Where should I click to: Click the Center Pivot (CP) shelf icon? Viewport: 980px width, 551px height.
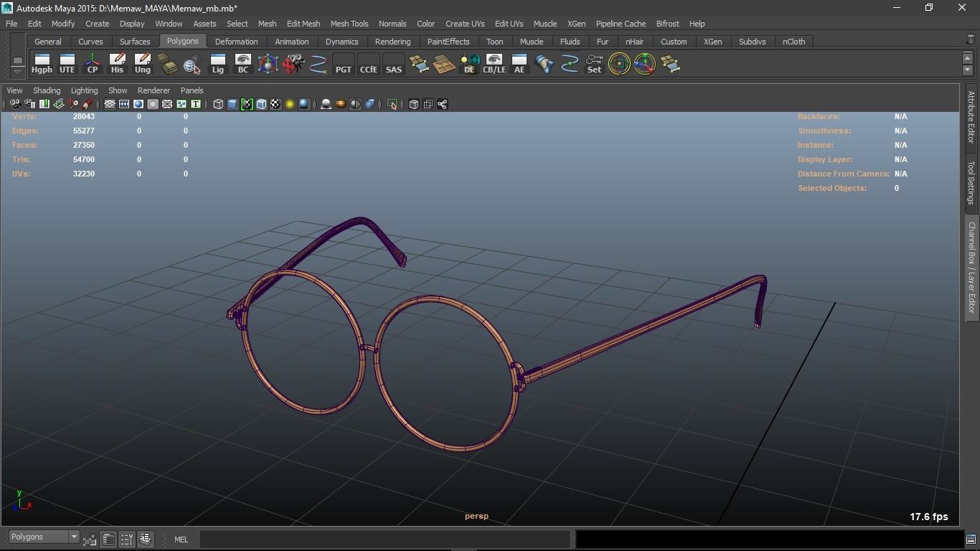pos(93,64)
